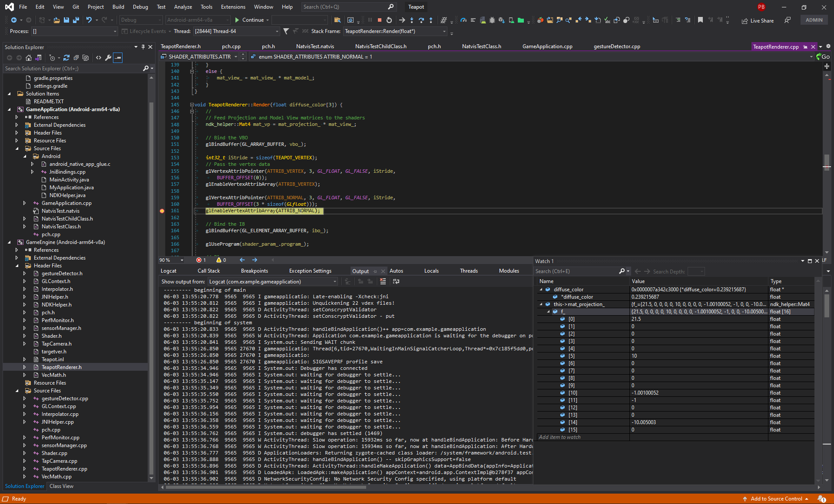Enable wrap output in Logcat panel

[395, 282]
